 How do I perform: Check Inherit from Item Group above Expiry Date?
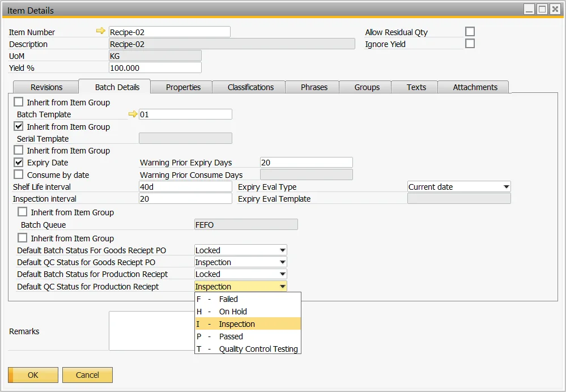pos(18,150)
